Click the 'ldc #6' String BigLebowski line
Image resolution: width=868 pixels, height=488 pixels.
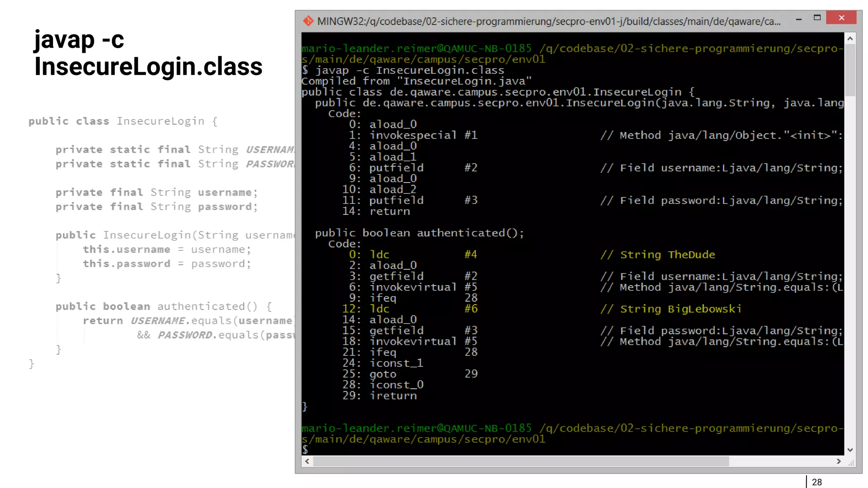[x=542, y=309]
